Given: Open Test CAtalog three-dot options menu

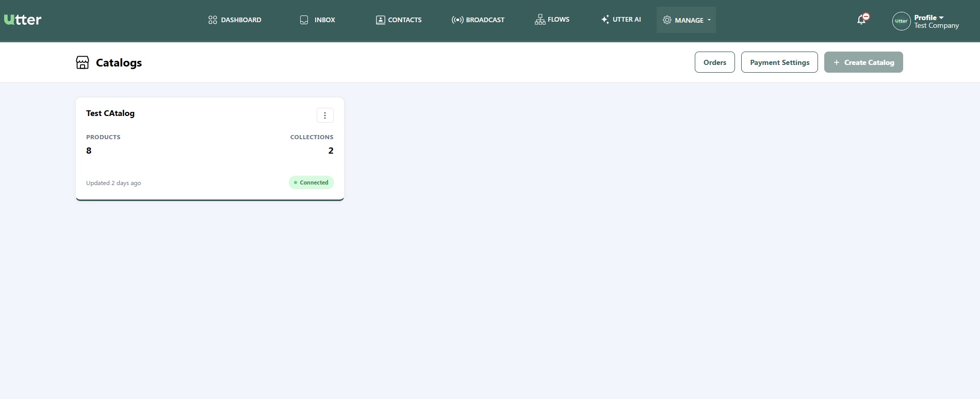Looking at the screenshot, I should (x=325, y=115).
